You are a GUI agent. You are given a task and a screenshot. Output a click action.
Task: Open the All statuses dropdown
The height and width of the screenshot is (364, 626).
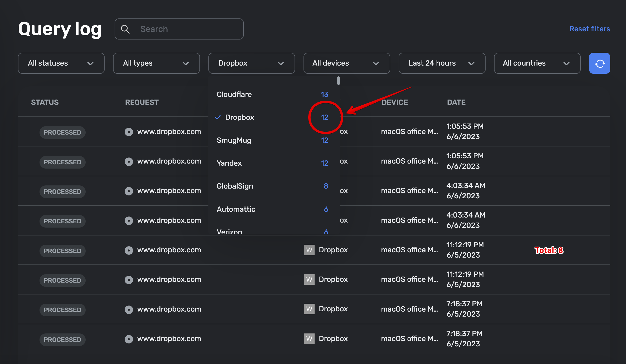pyautogui.click(x=61, y=63)
